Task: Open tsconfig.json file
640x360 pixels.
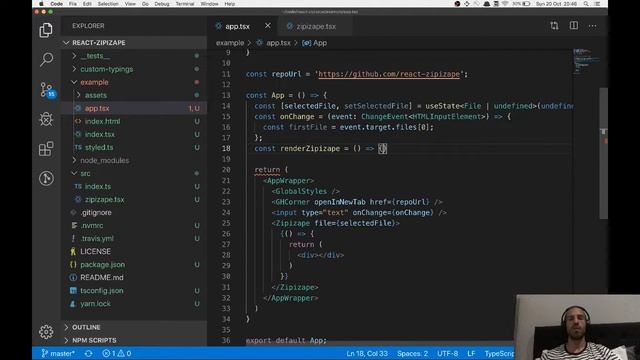Action: click(134, 291)
